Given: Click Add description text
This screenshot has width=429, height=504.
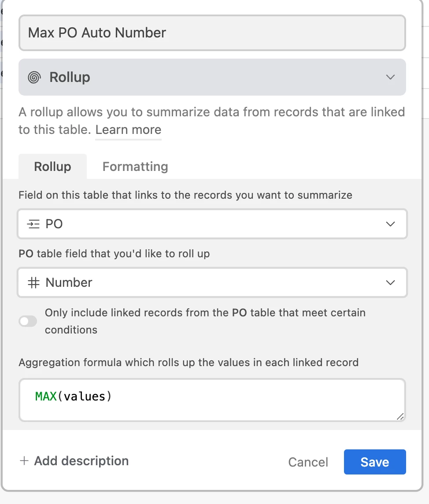Looking at the screenshot, I should [x=81, y=461].
